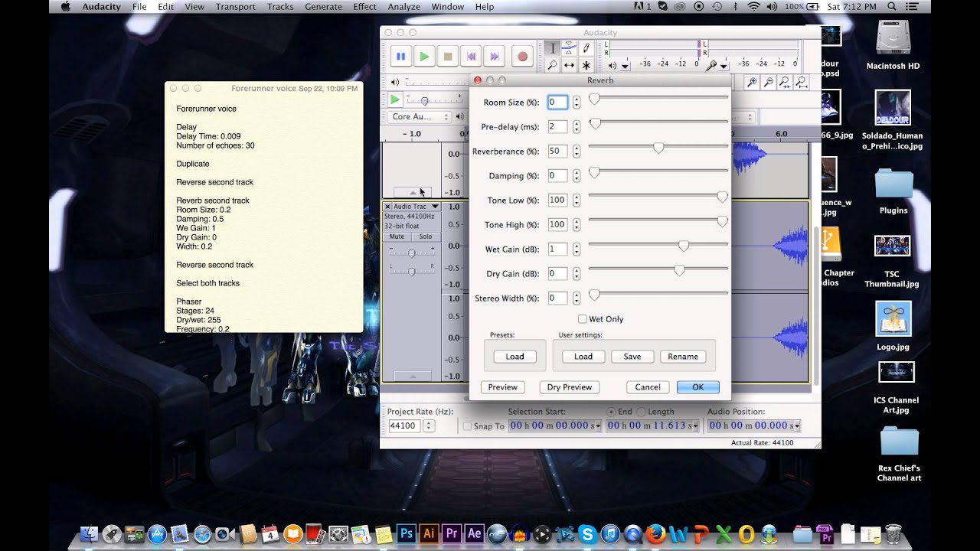Select the Multi-Tool asterisk icon
The width and height of the screenshot is (980, 551).
point(586,66)
